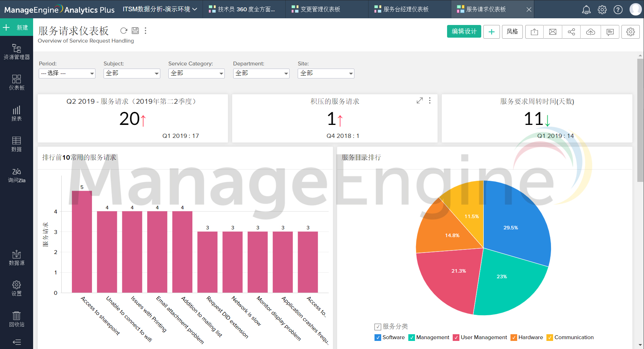This screenshot has width=644, height=349.
Task: Open more options beside the dashboard title
Action: pyautogui.click(x=145, y=31)
